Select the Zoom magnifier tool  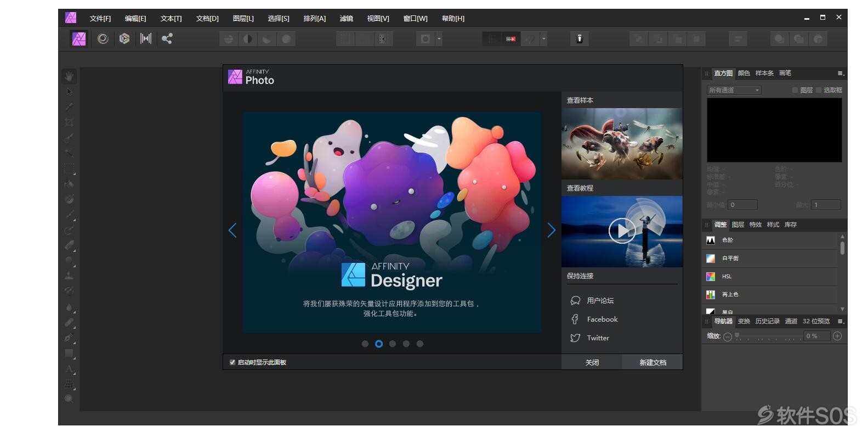(x=69, y=399)
